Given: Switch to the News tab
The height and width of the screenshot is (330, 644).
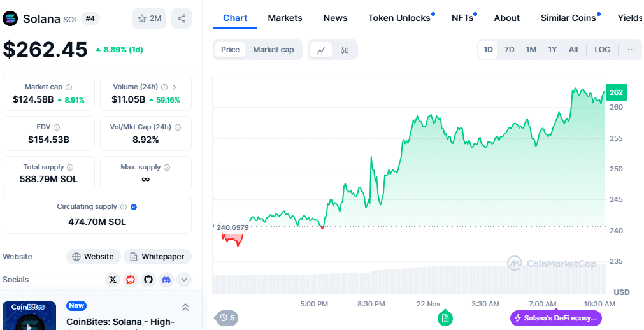Looking at the screenshot, I should [x=335, y=18].
